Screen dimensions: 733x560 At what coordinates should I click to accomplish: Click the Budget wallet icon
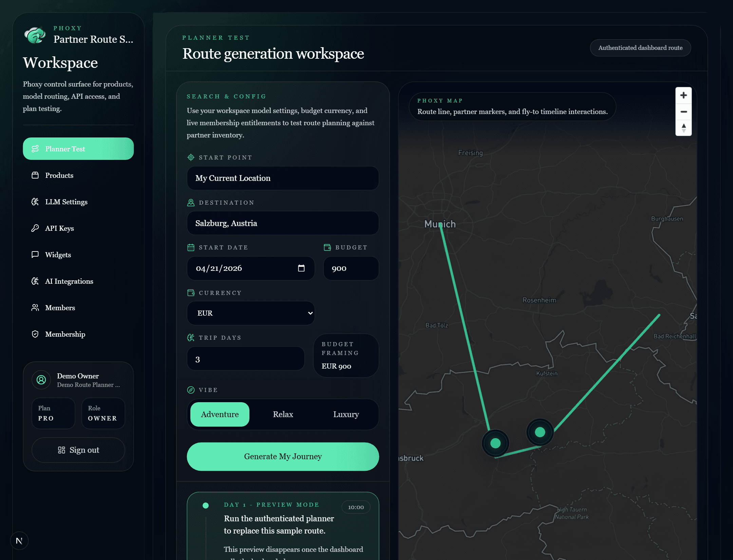pyautogui.click(x=327, y=247)
